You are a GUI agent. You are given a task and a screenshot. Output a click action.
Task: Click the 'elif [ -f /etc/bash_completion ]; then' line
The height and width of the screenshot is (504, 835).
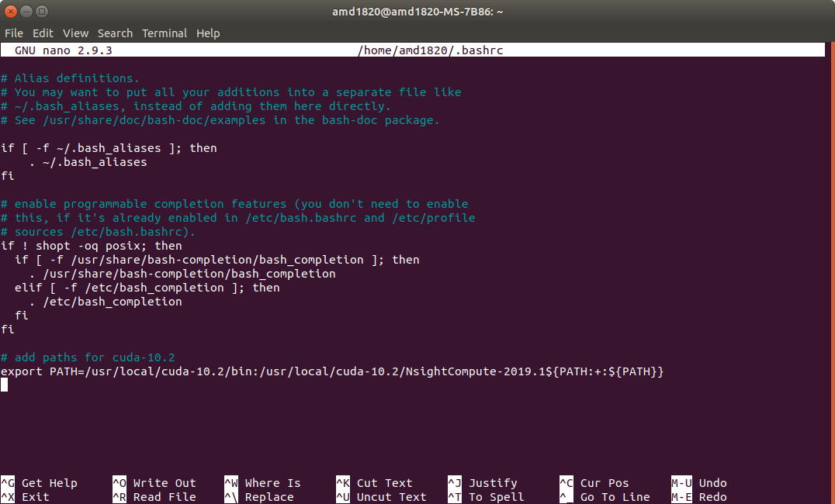click(147, 288)
